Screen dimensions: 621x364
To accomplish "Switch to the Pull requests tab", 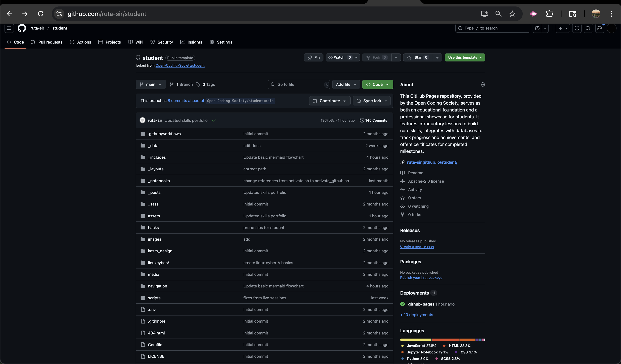I will tap(47, 42).
